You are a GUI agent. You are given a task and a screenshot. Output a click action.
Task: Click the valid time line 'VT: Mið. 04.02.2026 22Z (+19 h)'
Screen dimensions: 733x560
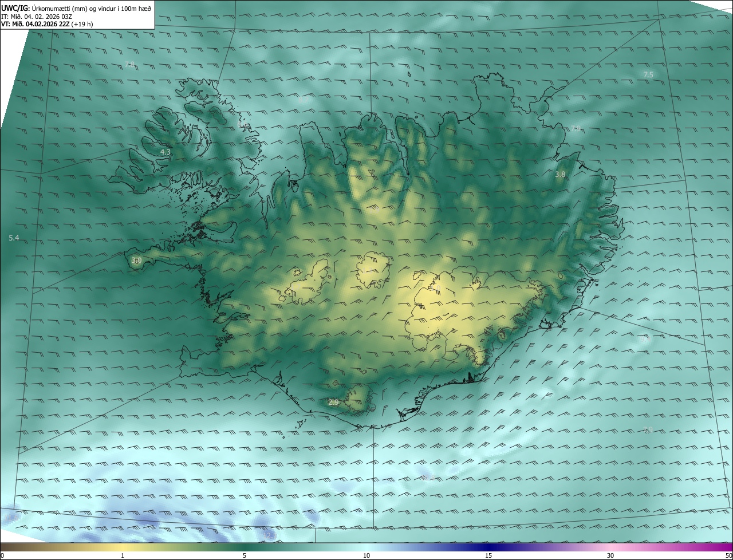(x=47, y=23)
